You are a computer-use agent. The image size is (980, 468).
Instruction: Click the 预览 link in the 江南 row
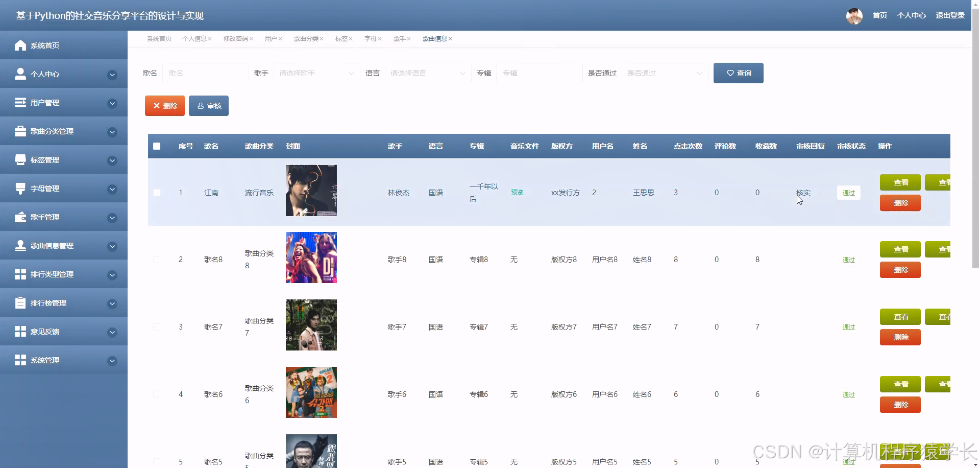click(517, 193)
